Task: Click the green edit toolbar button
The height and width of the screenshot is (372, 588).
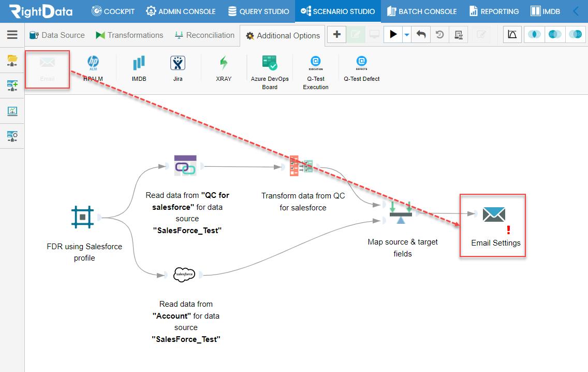Action: [x=355, y=35]
